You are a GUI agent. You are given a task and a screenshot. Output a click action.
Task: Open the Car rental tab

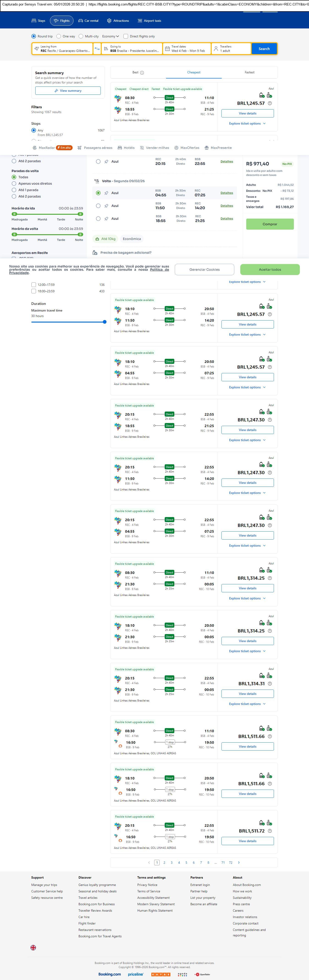[x=88, y=21]
